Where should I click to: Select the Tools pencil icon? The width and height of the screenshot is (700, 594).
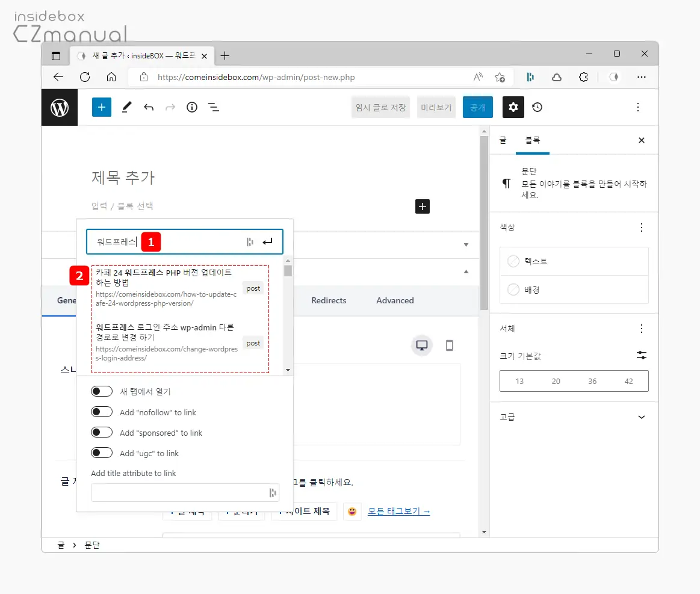pyautogui.click(x=127, y=107)
